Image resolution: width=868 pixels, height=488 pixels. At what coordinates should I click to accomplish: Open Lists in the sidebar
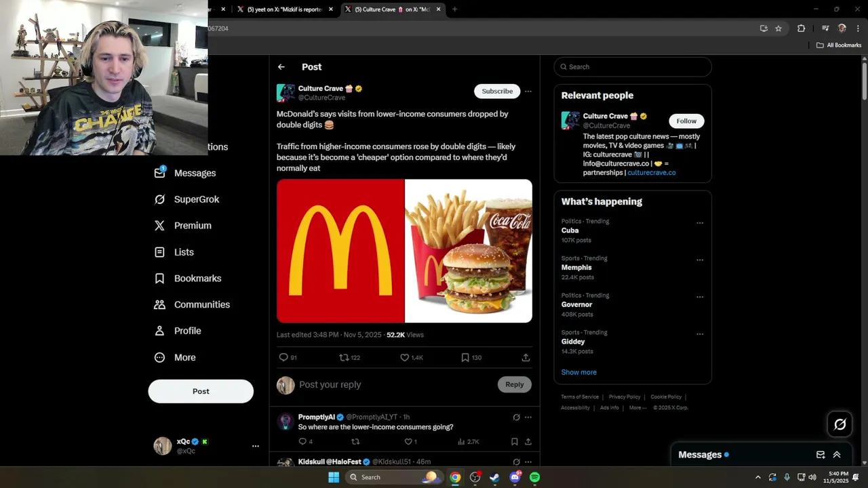point(174,252)
